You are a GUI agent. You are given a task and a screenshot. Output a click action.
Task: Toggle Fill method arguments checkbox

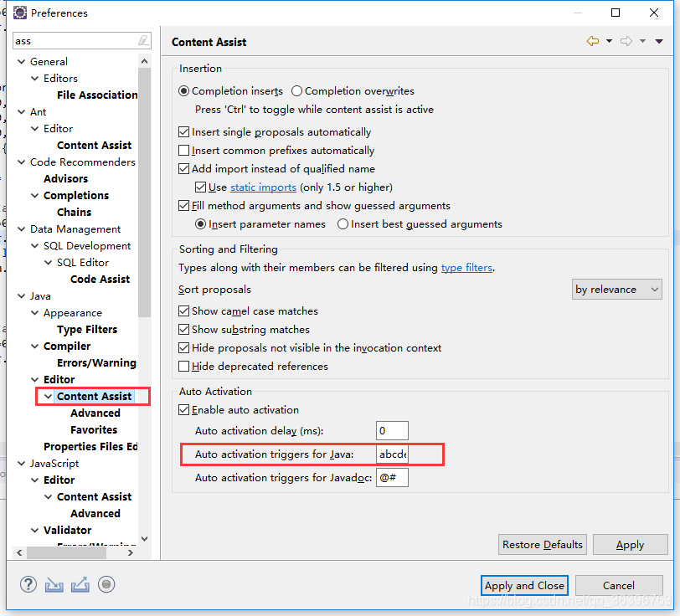184,206
